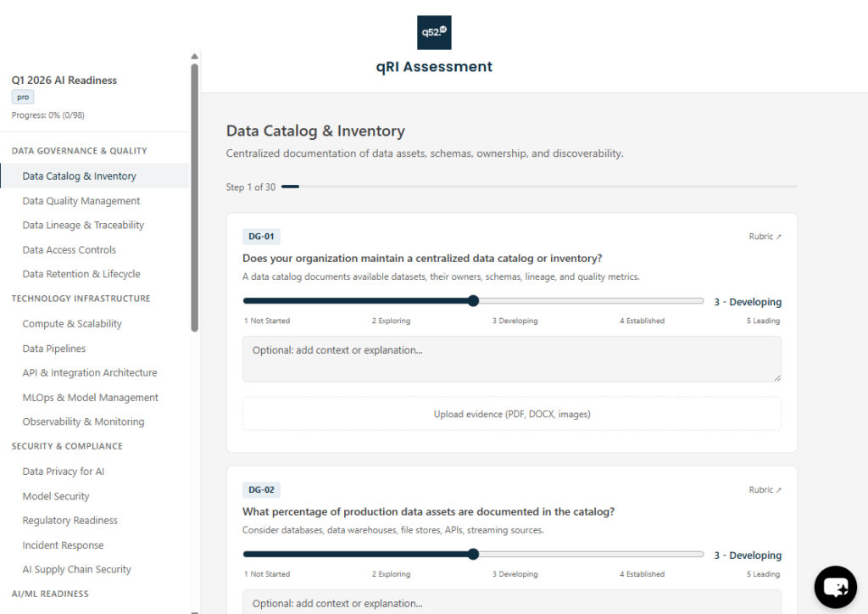Click the DG-02 question ID badge

click(261, 490)
